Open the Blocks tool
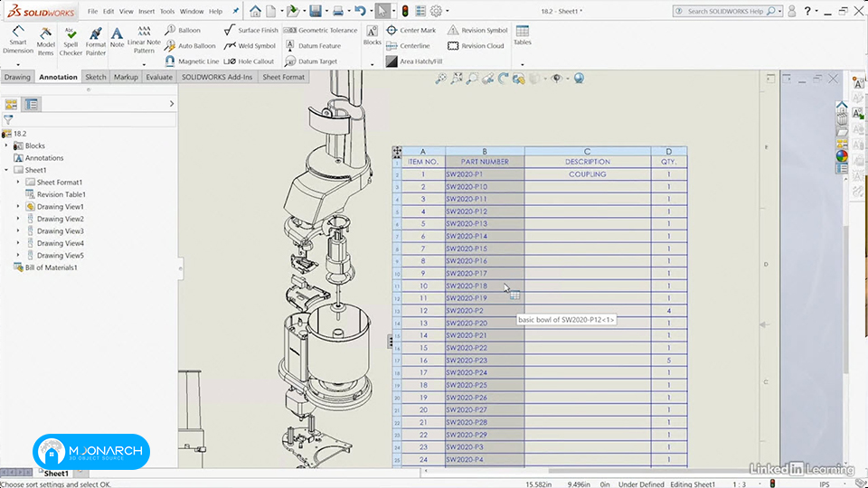This screenshot has width=868, height=488. 372,35
